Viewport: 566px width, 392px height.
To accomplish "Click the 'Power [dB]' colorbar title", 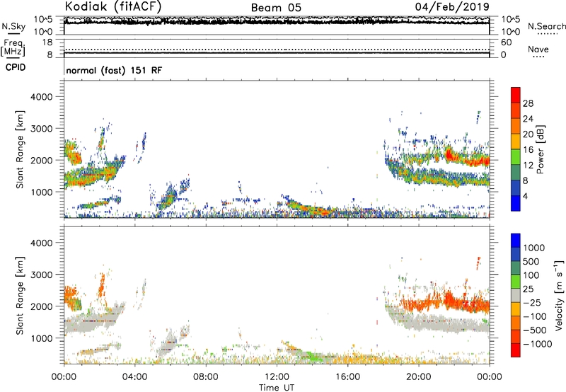I will (540, 149).
